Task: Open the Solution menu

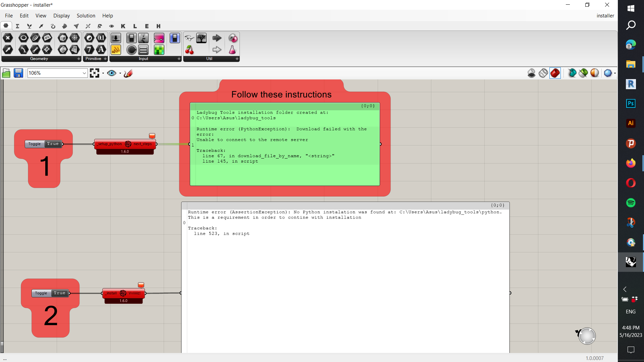Action: pyautogui.click(x=86, y=16)
